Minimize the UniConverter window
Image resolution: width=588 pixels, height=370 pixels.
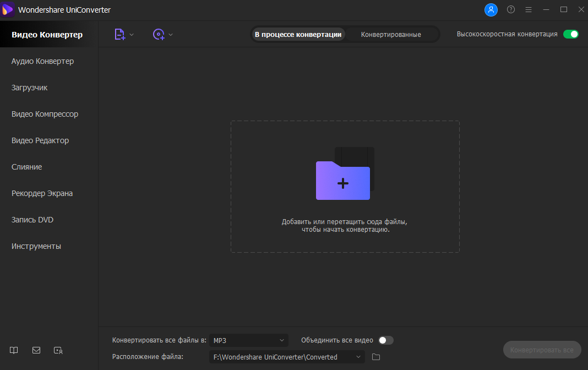[546, 10]
